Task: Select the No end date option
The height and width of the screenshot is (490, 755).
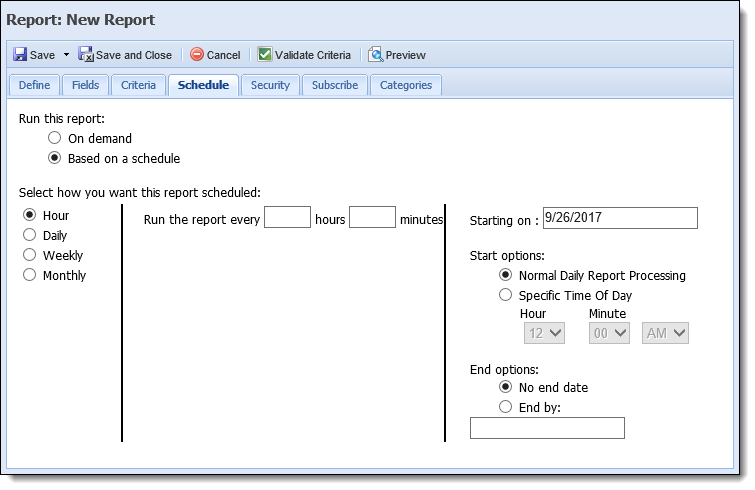Action: coord(505,387)
